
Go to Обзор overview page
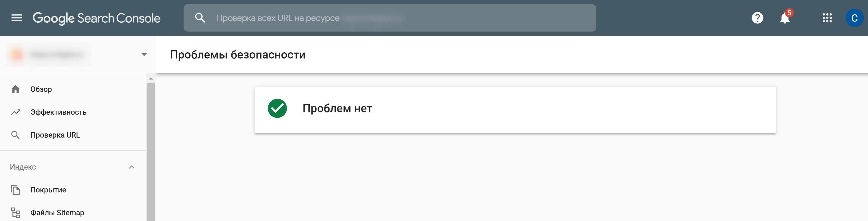(41, 89)
